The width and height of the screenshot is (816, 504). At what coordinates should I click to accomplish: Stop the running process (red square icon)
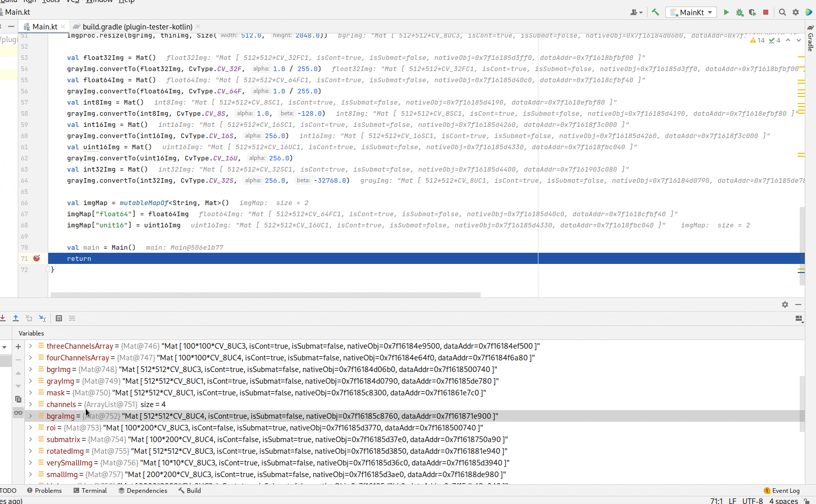point(766,12)
